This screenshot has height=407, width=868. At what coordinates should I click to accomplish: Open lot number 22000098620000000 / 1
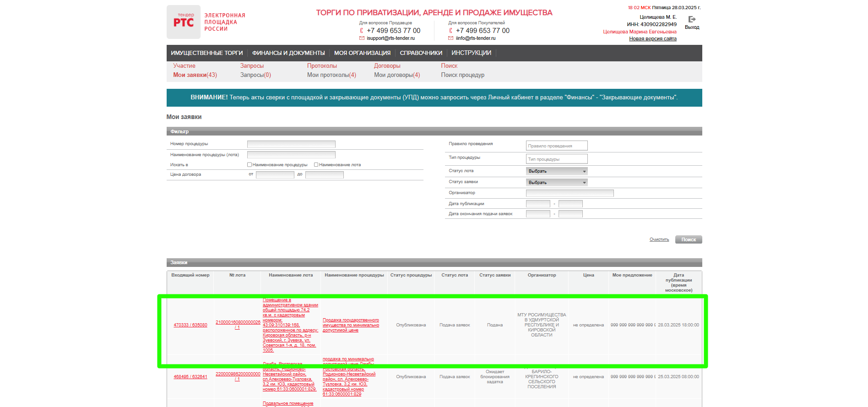(x=238, y=376)
